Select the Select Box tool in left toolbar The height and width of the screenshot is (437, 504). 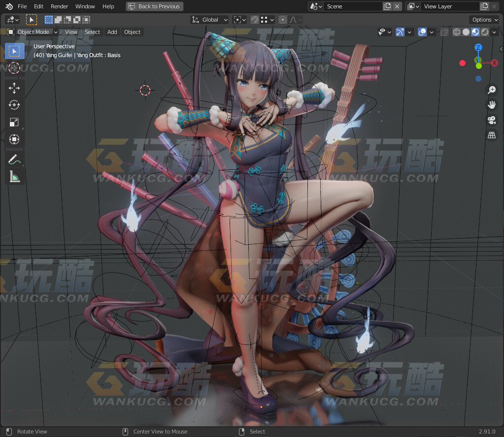pyautogui.click(x=14, y=51)
